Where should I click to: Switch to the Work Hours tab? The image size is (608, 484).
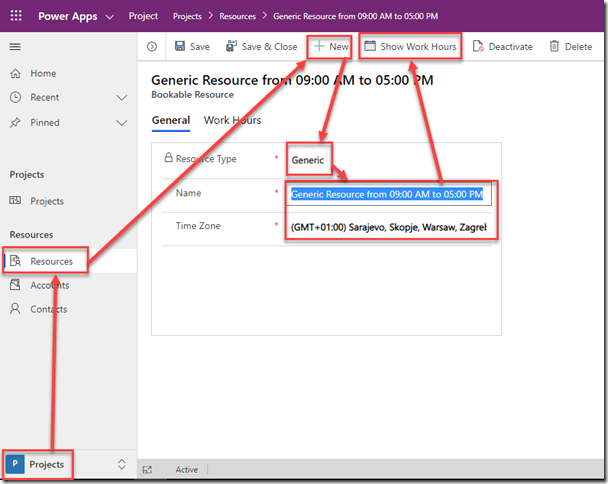coord(232,120)
